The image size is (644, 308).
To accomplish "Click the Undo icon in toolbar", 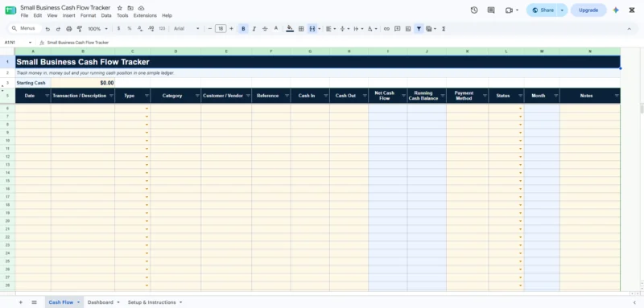I will tap(47, 29).
